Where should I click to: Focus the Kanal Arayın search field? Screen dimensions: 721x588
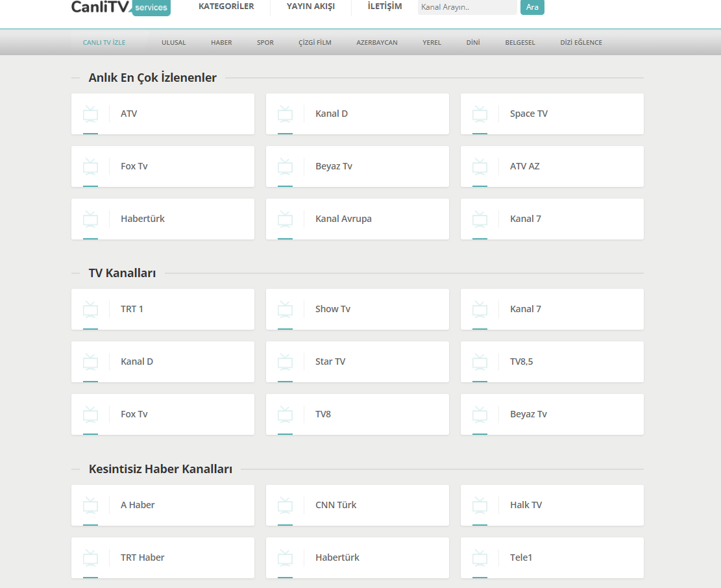pyautogui.click(x=467, y=7)
